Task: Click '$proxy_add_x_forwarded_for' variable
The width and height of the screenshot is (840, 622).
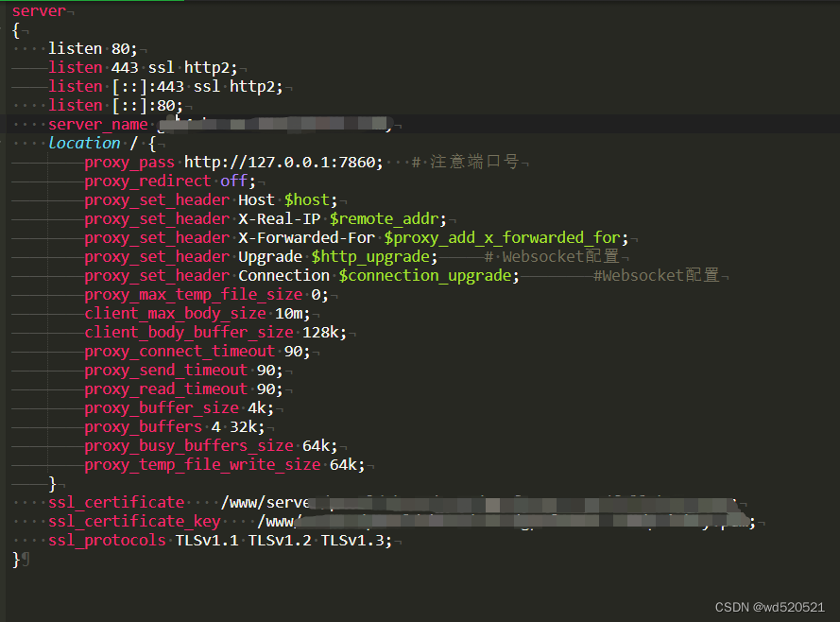Action: click(x=502, y=238)
